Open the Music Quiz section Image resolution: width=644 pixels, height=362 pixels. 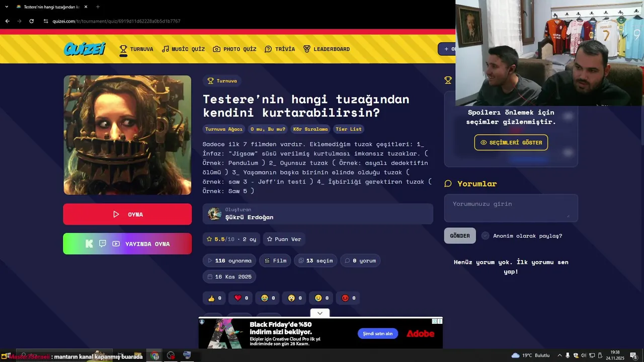[x=183, y=49]
